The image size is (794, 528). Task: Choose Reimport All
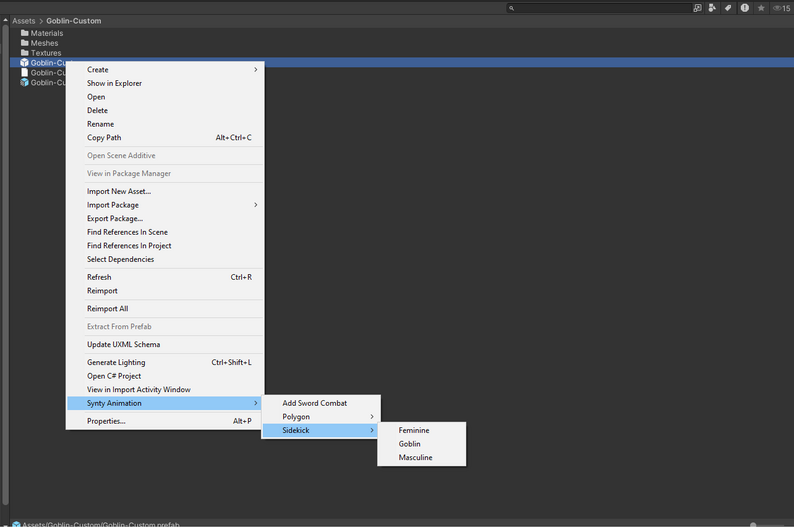[x=165, y=309]
